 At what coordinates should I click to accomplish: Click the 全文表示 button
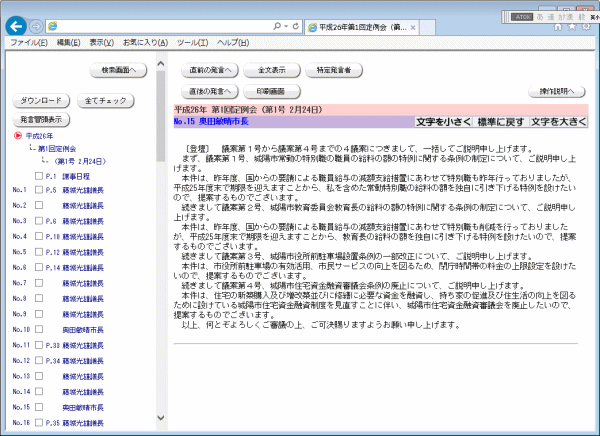(x=272, y=70)
